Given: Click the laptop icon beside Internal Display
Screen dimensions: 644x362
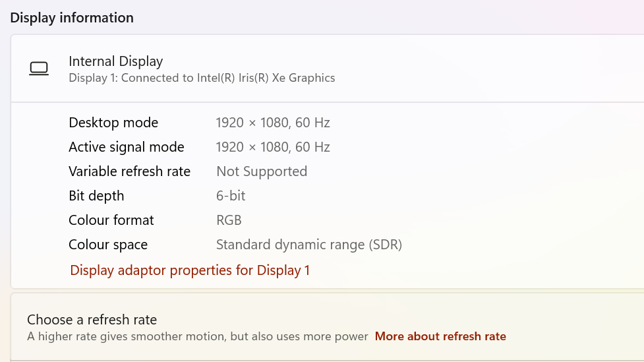Looking at the screenshot, I should pos(39,69).
